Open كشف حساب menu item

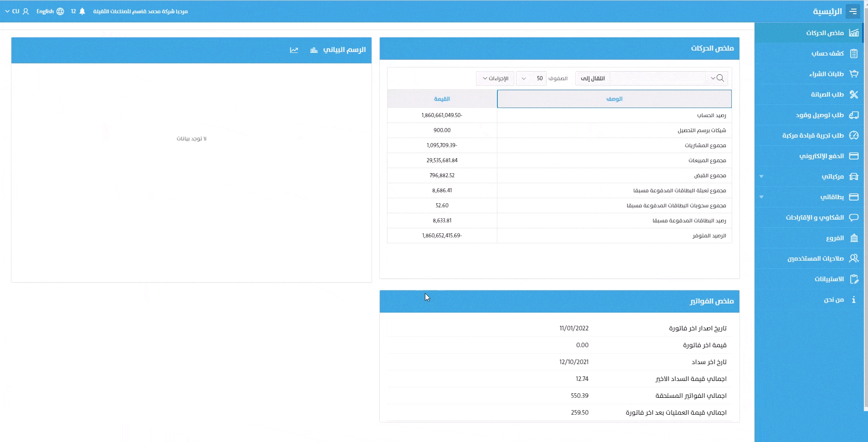(x=827, y=53)
